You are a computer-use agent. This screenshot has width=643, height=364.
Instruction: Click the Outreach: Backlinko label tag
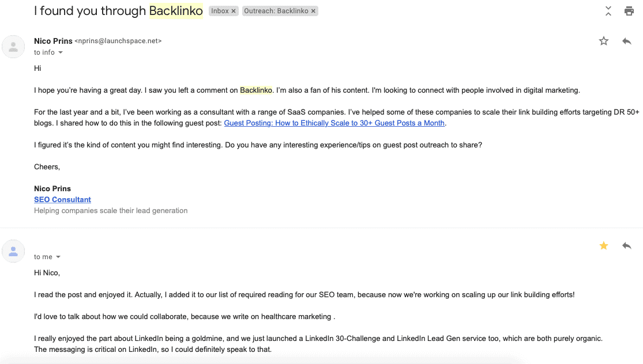[x=276, y=11]
